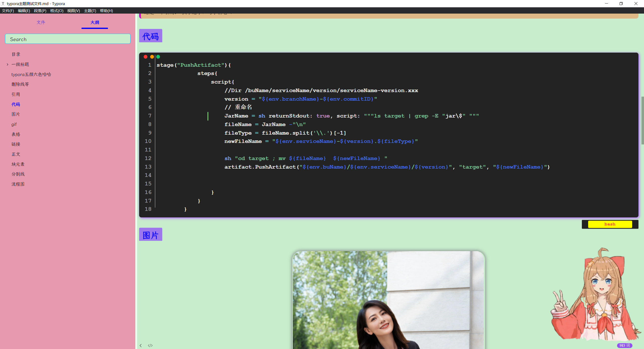Click the woman photo in document
Viewport: 644px width, 349px height.
click(389, 300)
